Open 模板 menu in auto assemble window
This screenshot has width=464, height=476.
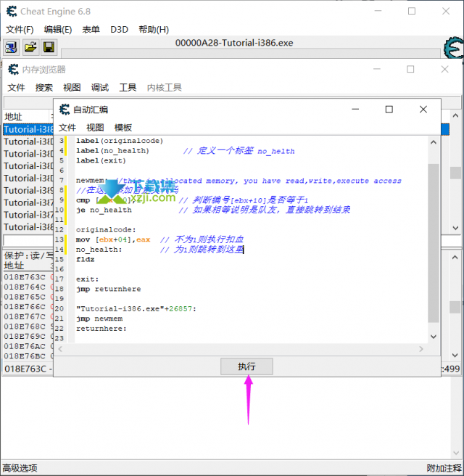123,128
